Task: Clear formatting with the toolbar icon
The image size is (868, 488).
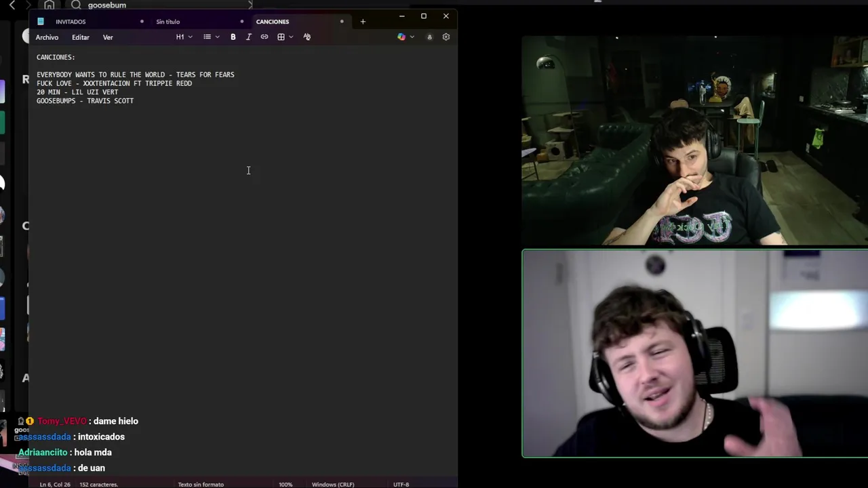Action: coord(307,37)
